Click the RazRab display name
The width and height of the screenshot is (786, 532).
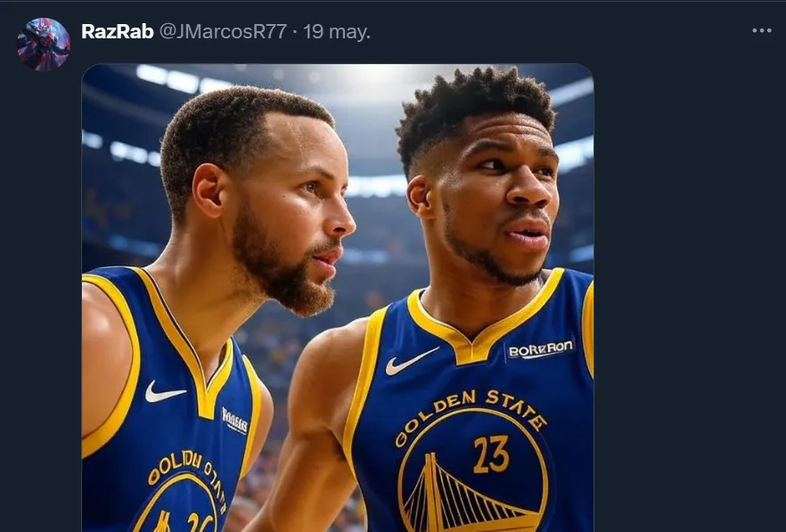(117, 31)
